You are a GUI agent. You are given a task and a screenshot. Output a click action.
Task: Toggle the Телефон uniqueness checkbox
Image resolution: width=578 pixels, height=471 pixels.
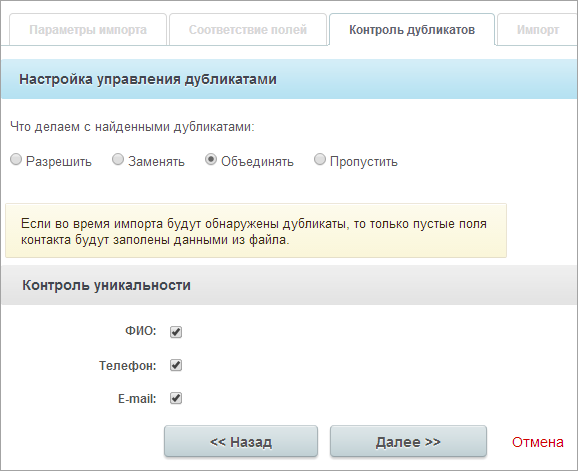point(176,365)
